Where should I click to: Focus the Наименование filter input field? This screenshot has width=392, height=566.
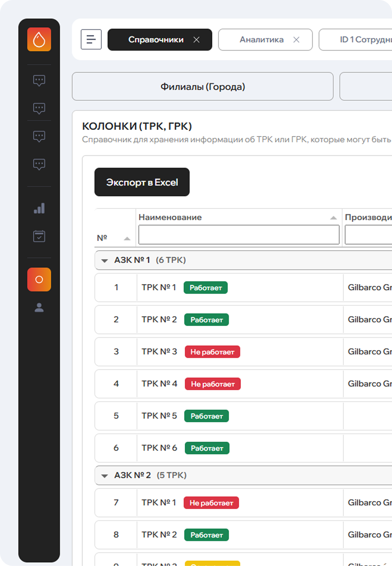click(239, 235)
